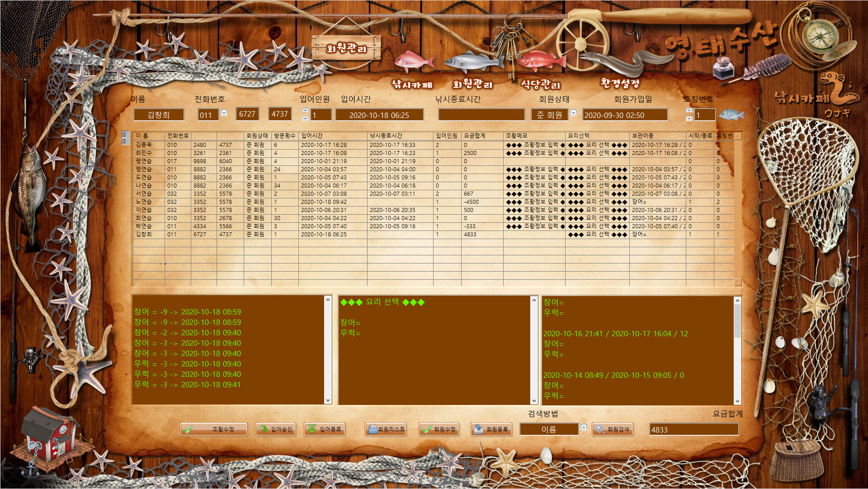Viewport: 868px width, 489px height.
Task: Open the 회원상태 준 회원 dropdown
Action: 573,113
